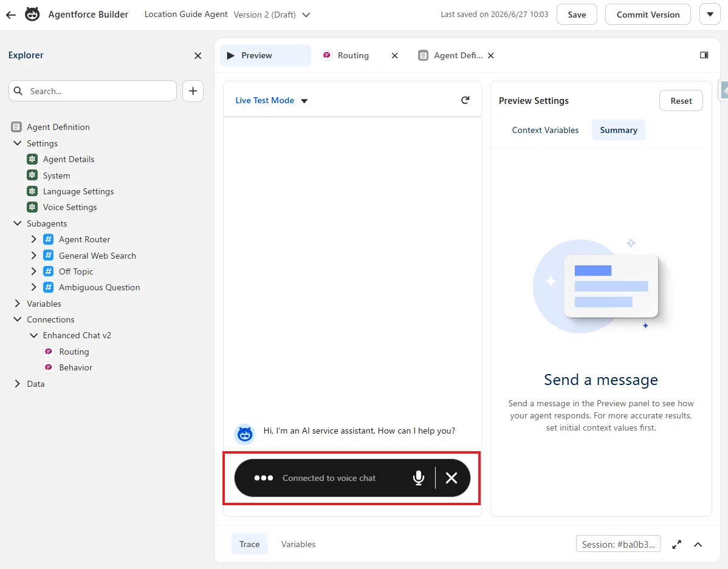Open Voice Settings in explorer
The height and width of the screenshot is (569, 728).
pyautogui.click(x=70, y=207)
